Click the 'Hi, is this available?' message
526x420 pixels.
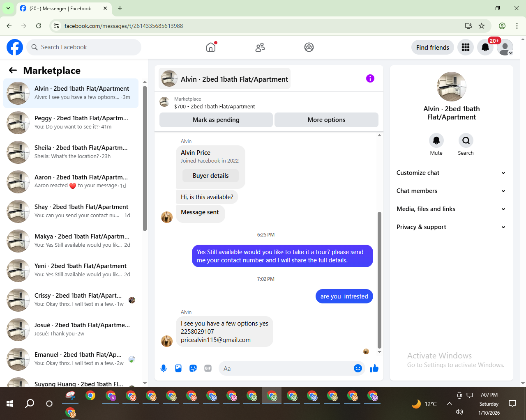click(x=207, y=197)
